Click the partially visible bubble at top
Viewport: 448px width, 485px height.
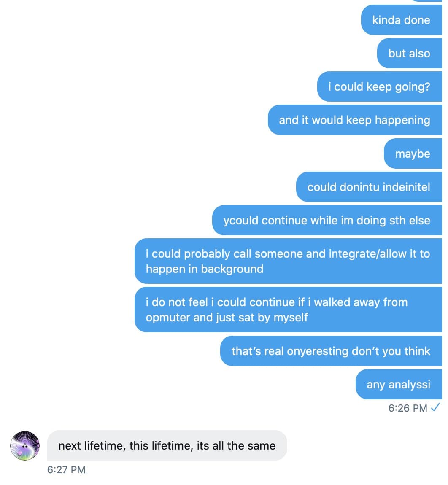pos(426,1)
